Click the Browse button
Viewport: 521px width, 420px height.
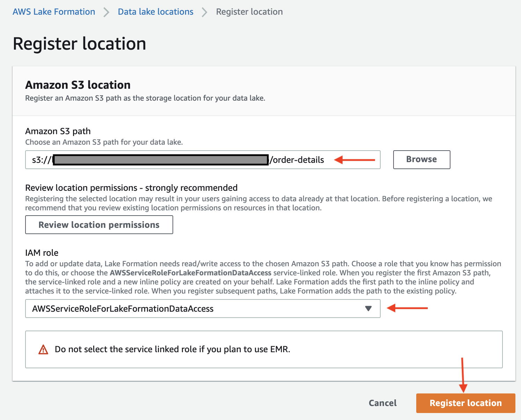[421, 159]
